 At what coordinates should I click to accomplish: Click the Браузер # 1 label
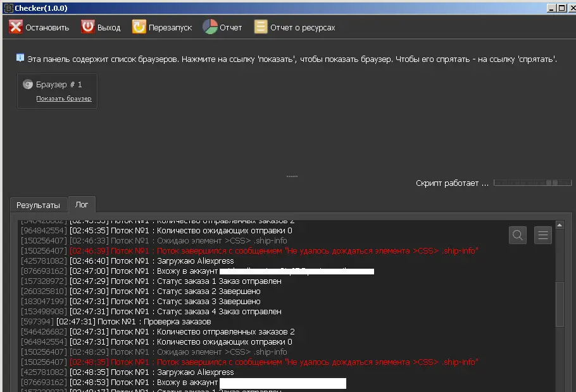point(59,85)
